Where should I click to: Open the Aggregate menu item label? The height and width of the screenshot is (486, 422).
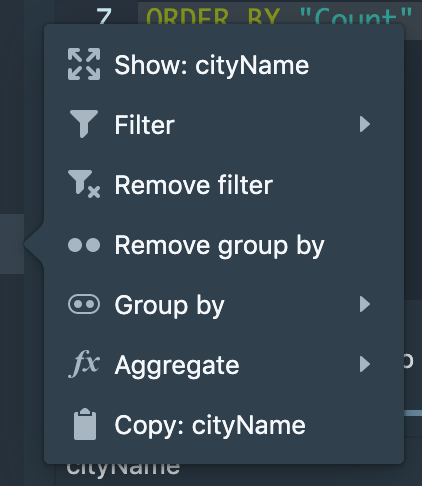(177, 366)
